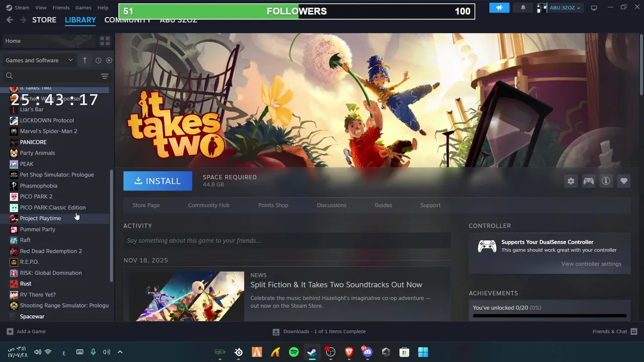Select Raft in game list
Viewport: 644px width, 362px height.
click(x=54, y=240)
